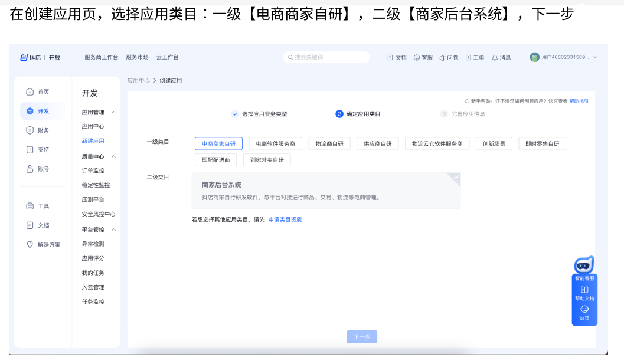Viewport: 624px width, 364px height.
Task: Open 任务监控 in the submenu
Action: point(93,302)
